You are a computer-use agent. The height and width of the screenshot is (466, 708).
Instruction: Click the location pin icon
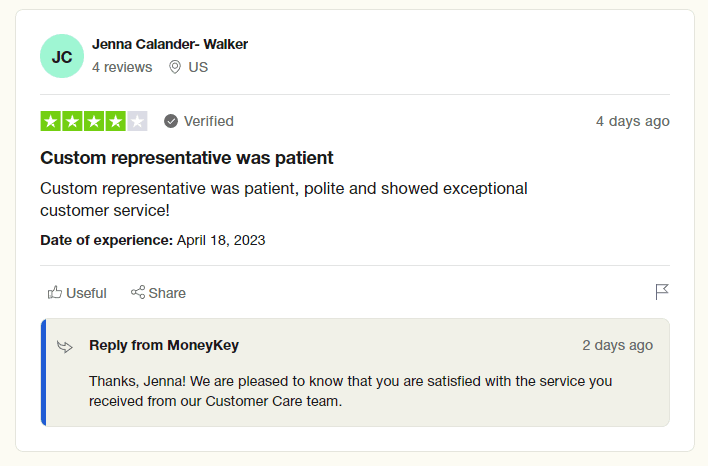coord(175,67)
